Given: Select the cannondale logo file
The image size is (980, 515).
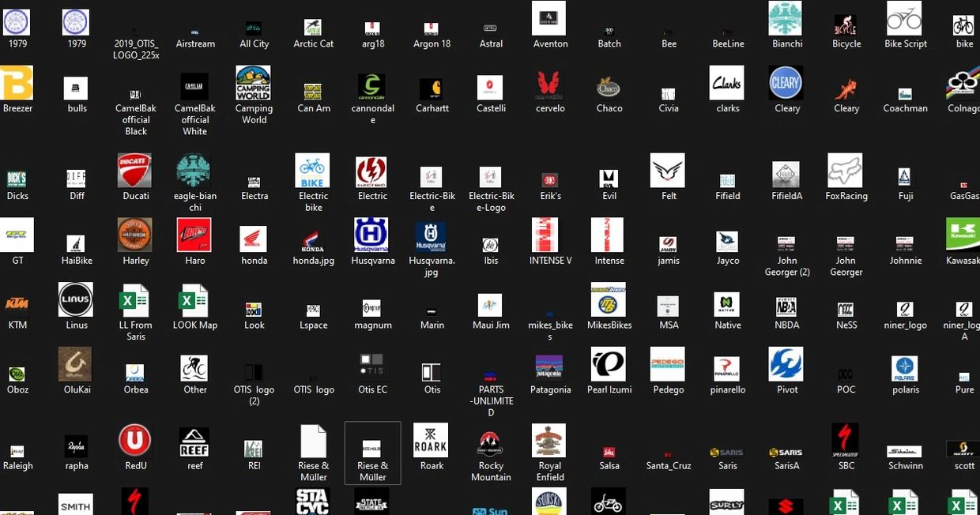Looking at the screenshot, I should [372, 85].
